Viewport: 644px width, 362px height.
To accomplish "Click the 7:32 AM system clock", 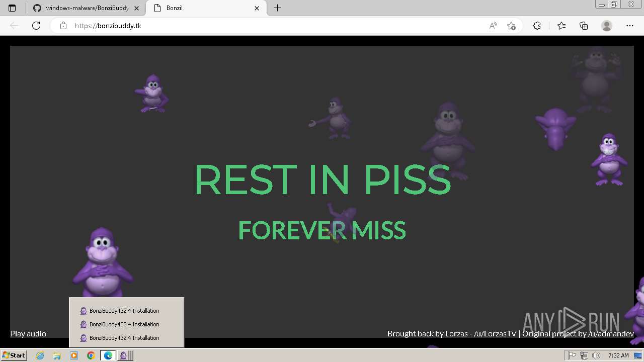I will pyautogui.click(x=618, y=355).
